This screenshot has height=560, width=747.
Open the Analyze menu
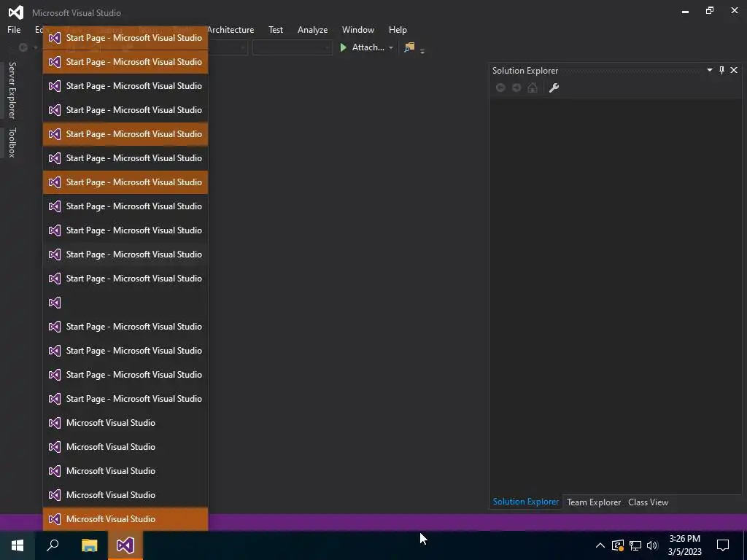pyautogui.click(x=312, y=29)
